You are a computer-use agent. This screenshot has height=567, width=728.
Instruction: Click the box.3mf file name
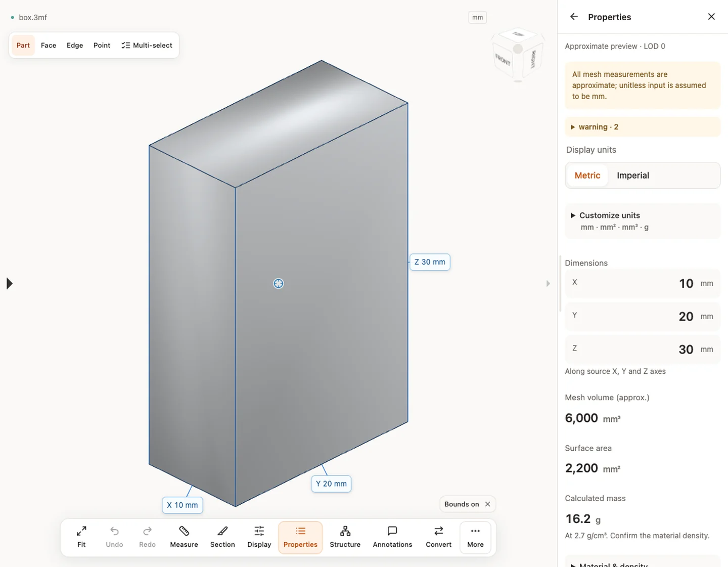point(33,17)
